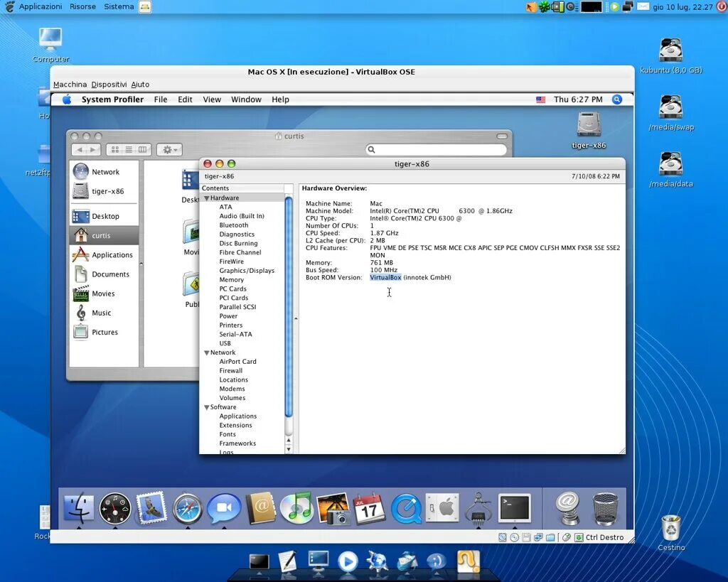Open VirtualBox Macchina menu
728x582 pixels.
70,85
